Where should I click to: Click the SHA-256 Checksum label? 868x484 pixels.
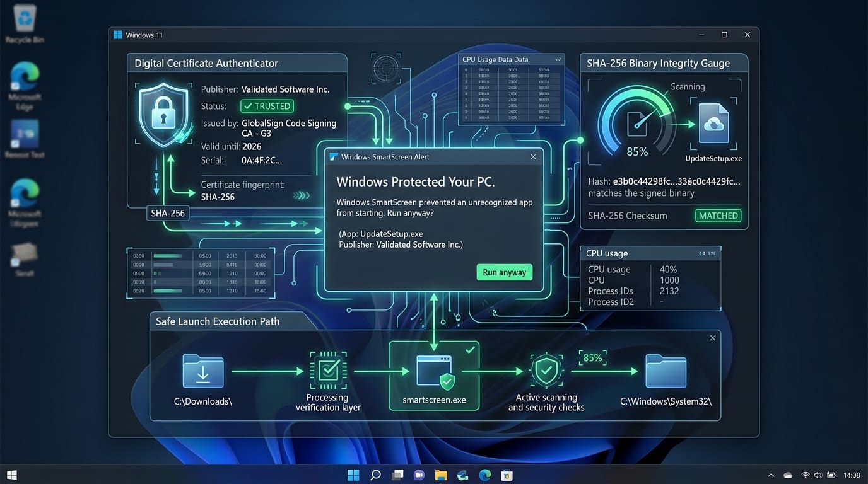tap(627, 216)
